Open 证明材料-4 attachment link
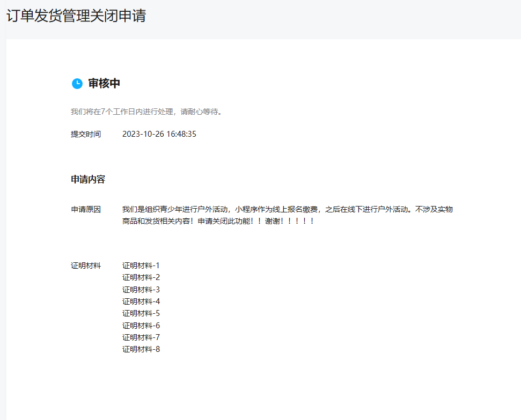 (141, 301)
